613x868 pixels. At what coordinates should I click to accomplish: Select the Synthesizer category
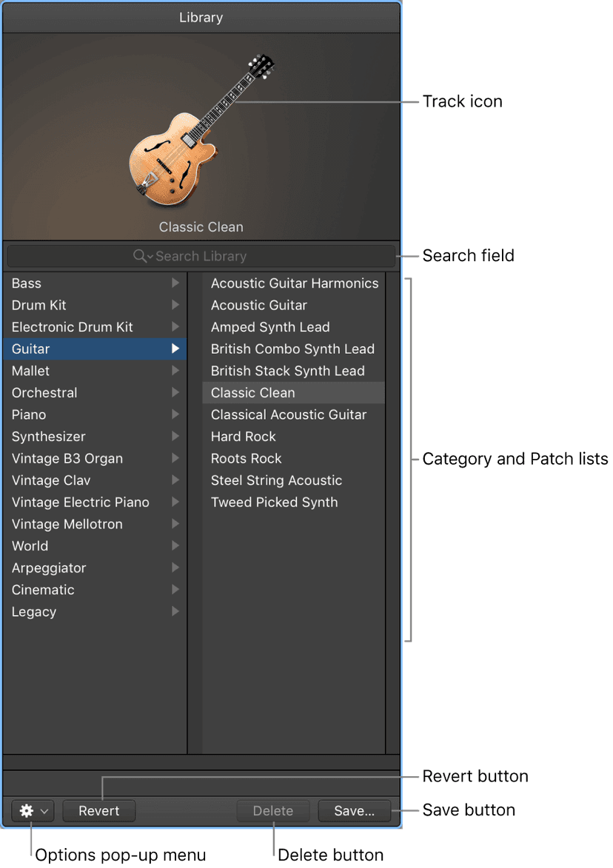coord(95,436)
